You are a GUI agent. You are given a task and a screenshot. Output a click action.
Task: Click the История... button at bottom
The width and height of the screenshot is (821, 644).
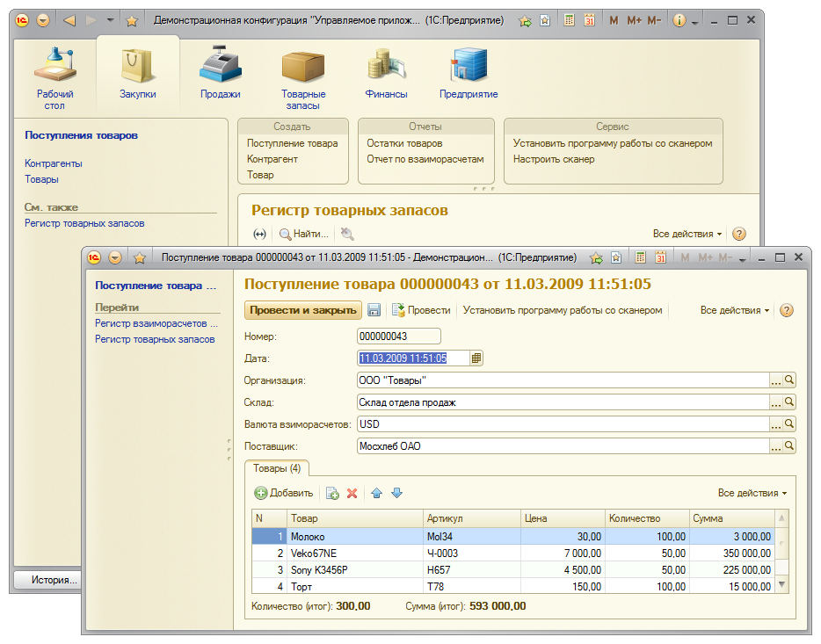(54, 580)
